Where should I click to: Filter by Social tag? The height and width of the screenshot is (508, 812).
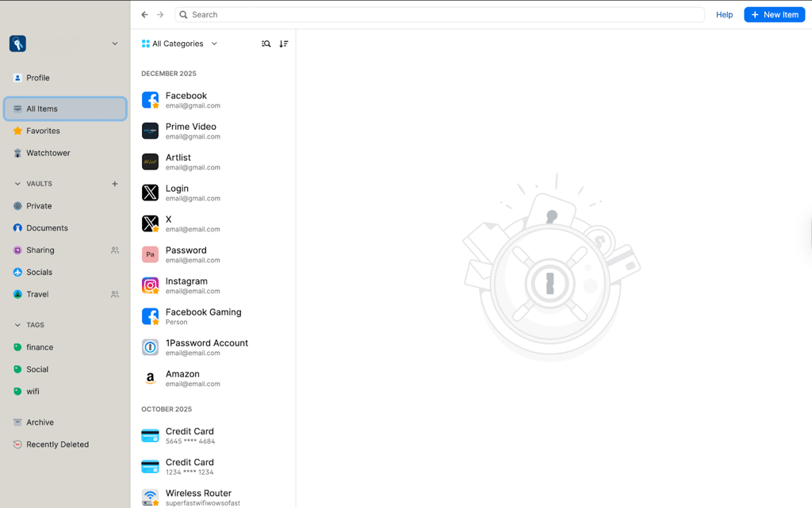pyautogui.click(x=65, y=369)
